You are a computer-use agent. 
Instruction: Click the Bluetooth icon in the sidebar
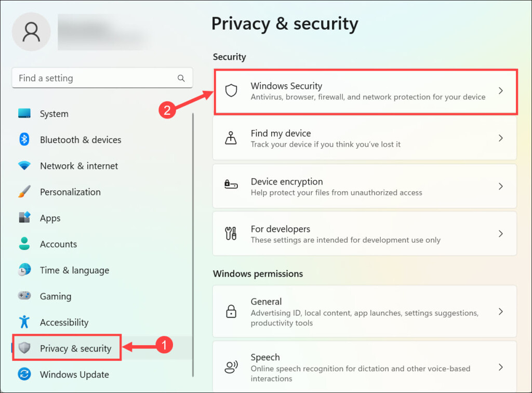point(24,140)
